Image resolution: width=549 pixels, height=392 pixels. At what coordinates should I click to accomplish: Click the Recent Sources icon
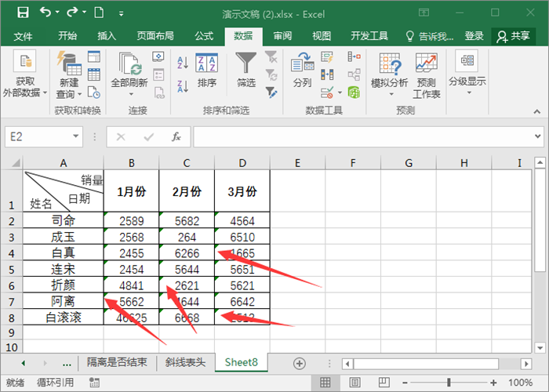(x=94, y=93)
